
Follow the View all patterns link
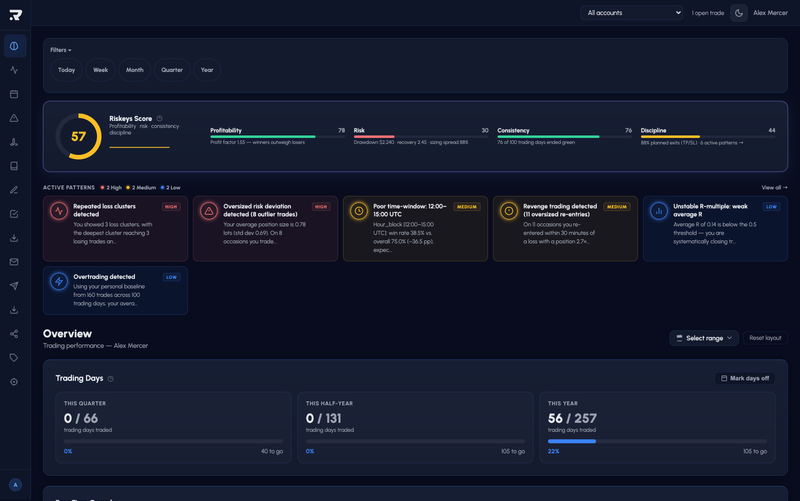coord(774,188)
